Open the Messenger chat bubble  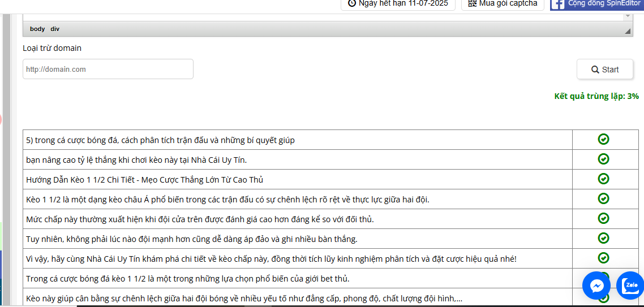pyautogui.click(x=596, y=286)
